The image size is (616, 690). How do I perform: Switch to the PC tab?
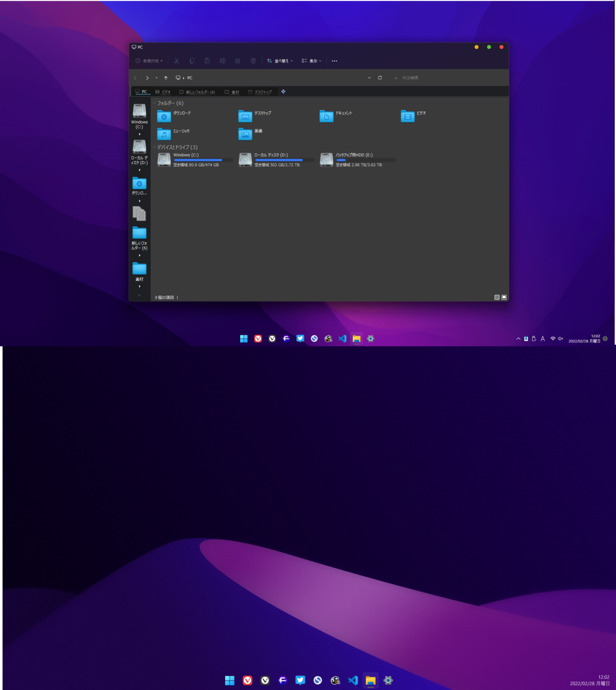[141, 91]
